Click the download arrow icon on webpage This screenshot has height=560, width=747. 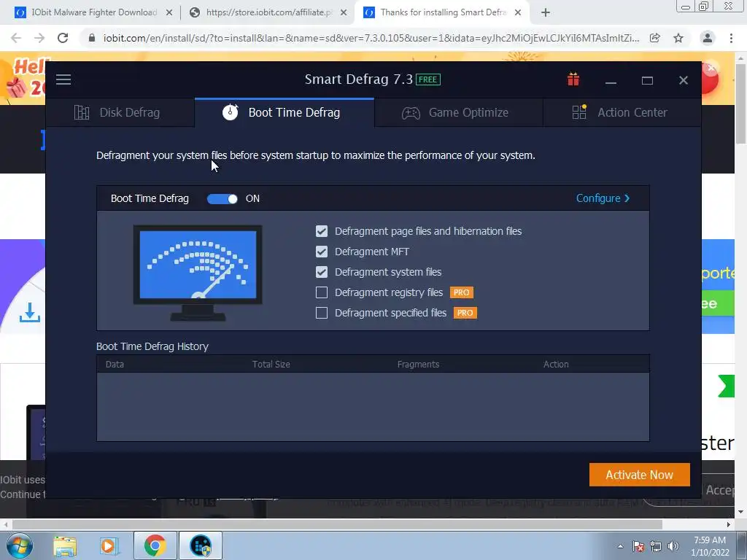tap(29, 312)
